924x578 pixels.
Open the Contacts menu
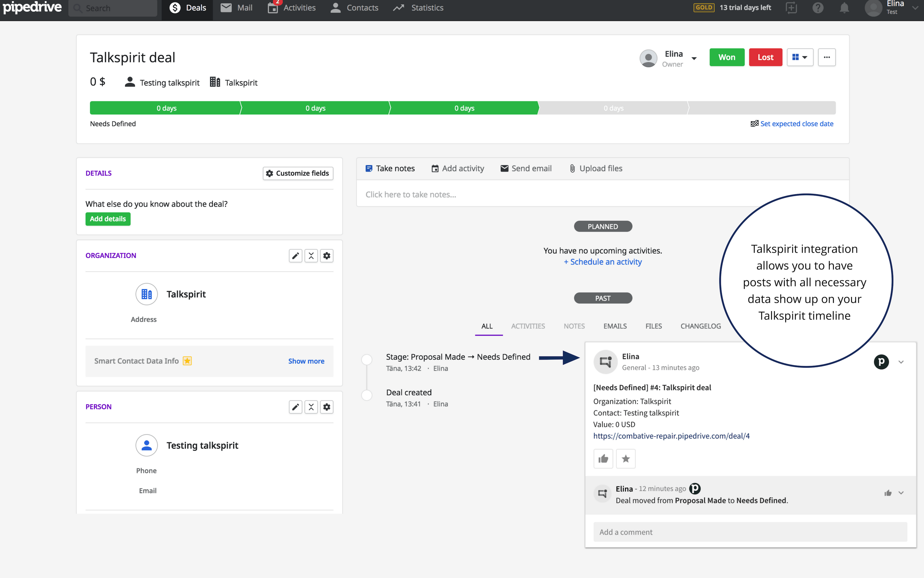pos(354,8)
